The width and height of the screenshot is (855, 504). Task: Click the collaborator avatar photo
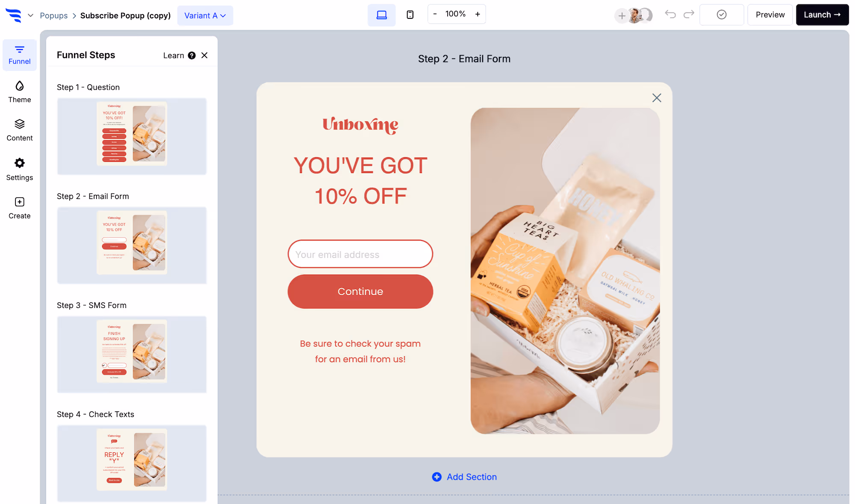[x=635, y=15]
